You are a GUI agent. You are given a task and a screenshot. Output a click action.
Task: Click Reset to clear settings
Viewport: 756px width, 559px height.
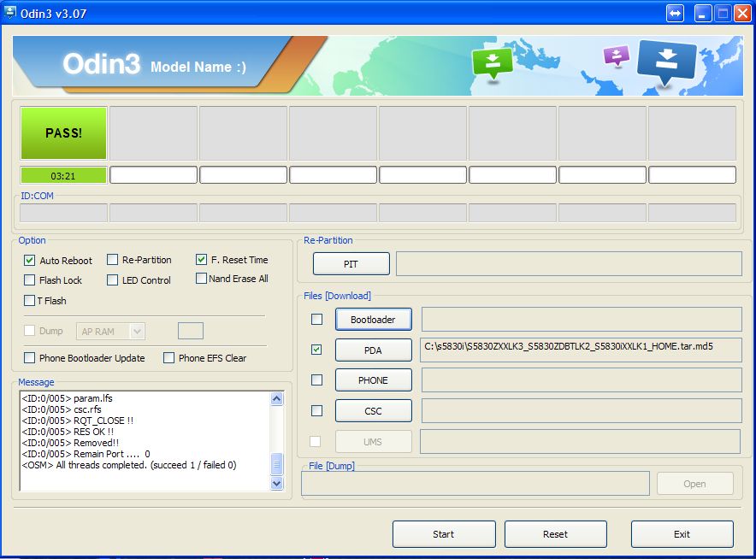(x=555, y=534)
